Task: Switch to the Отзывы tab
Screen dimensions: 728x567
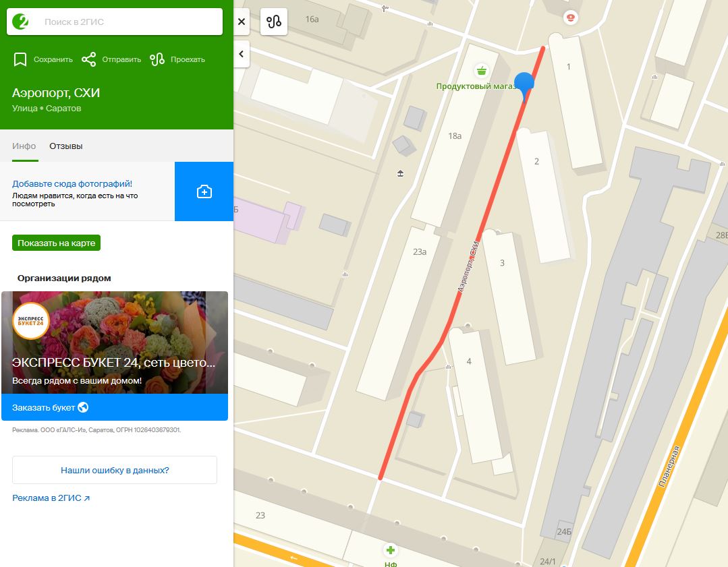Action: pyautogui.click(x=66, y=146)
